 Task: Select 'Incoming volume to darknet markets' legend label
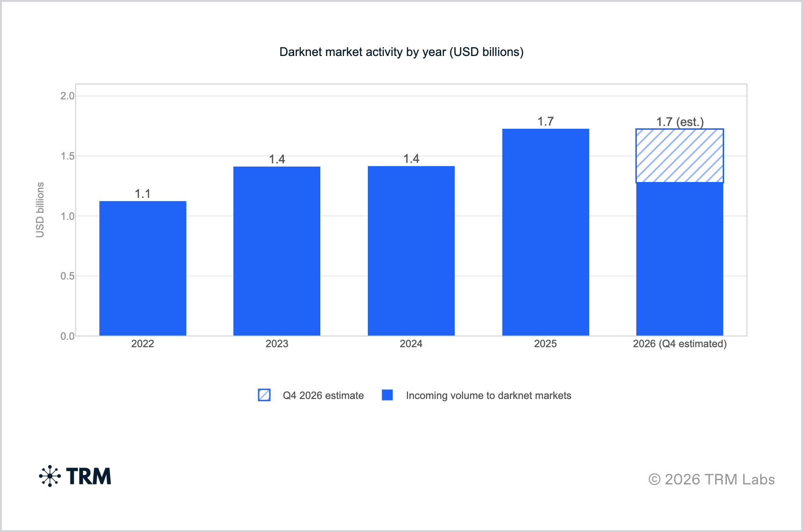click(488, 396)
